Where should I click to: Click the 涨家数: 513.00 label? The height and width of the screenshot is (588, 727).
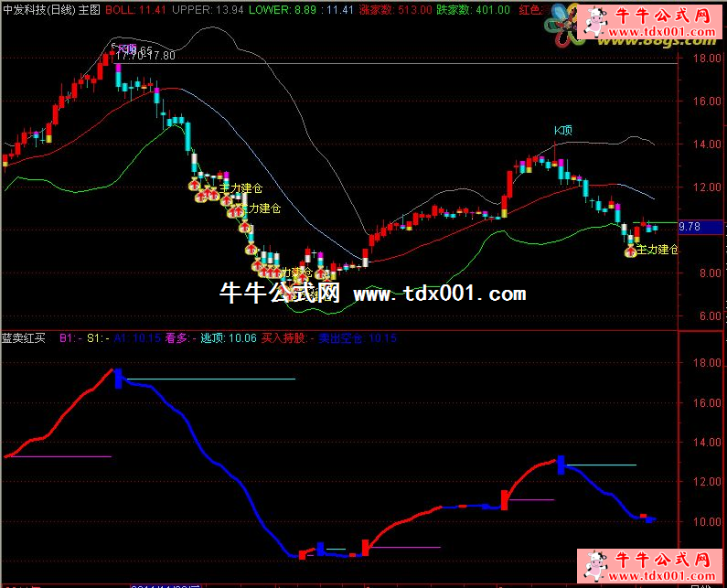coord(395,10)
